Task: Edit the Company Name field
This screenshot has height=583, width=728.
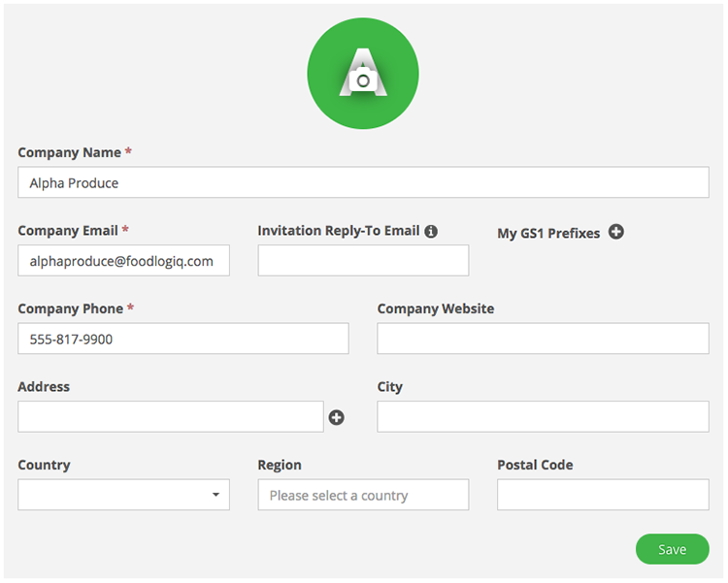Action: [x=364, y=182]
